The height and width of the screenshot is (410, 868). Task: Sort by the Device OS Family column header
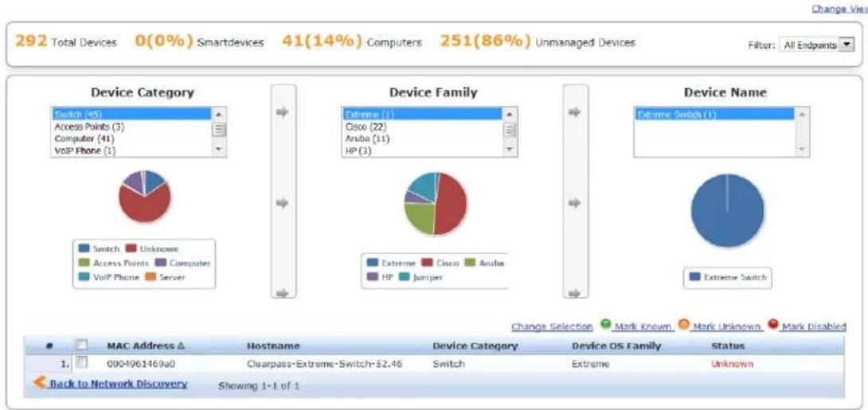coord(616,346)
